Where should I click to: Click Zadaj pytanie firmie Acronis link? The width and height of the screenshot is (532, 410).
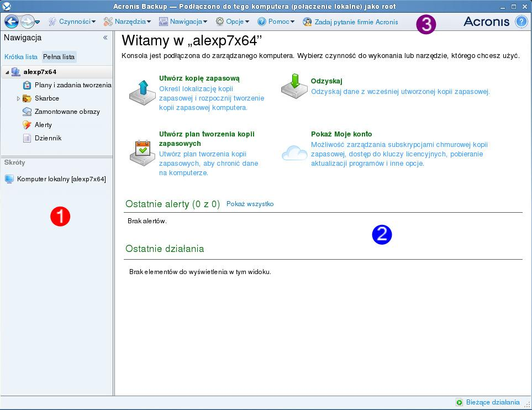point(356,22)
